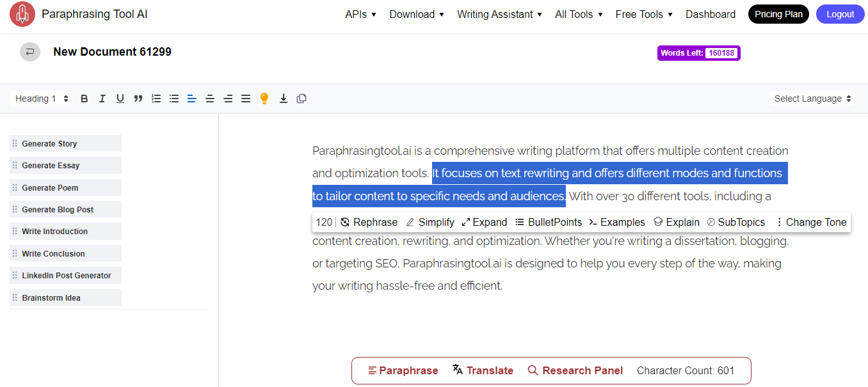This screenshot has width=868, height=387.
Task: Select Generate Blog Post in the sidebar
Action: pyautogui.click(x=65, y=210)
